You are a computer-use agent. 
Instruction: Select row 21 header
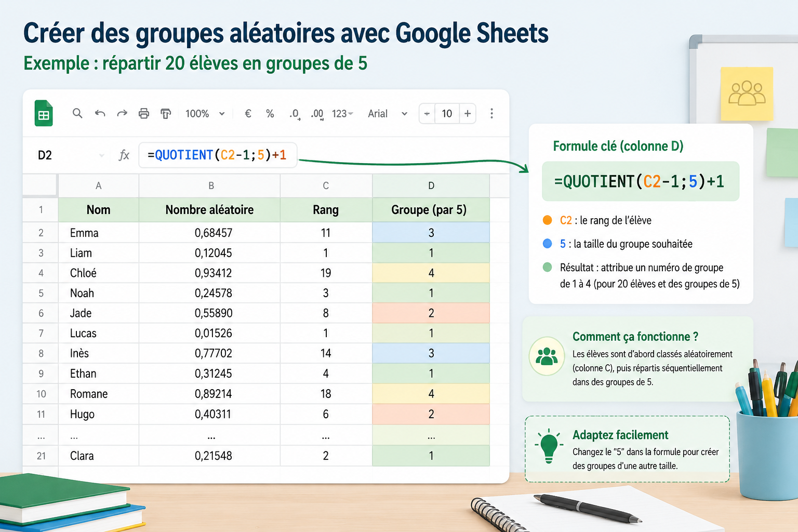click(41, 456)
